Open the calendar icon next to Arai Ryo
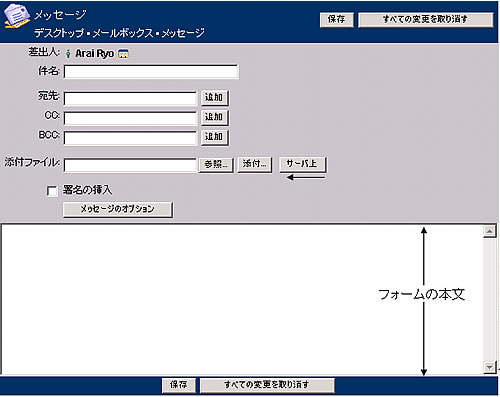The height and width of the screenshot is (397, 500). coord(124,54)
